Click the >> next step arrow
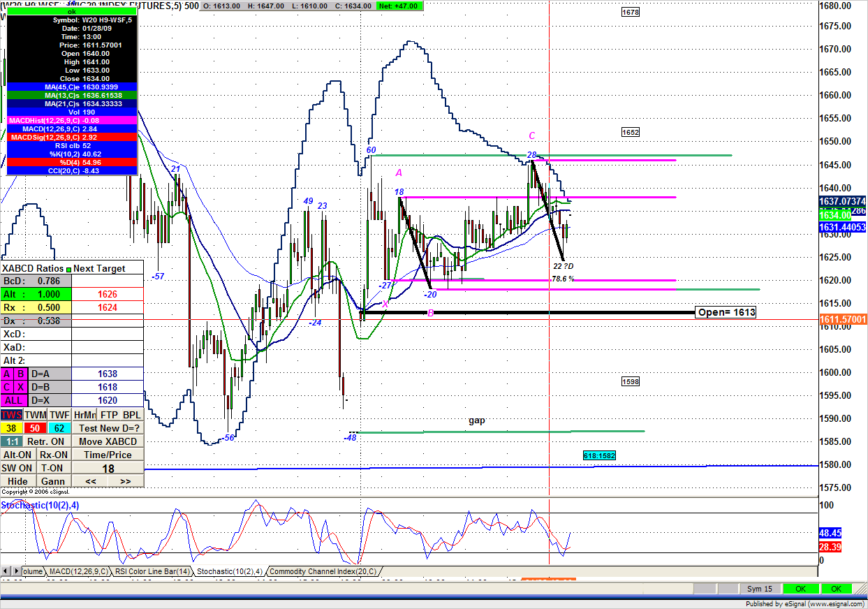This screenshot has height=609, width=868. tap(126, 481)
